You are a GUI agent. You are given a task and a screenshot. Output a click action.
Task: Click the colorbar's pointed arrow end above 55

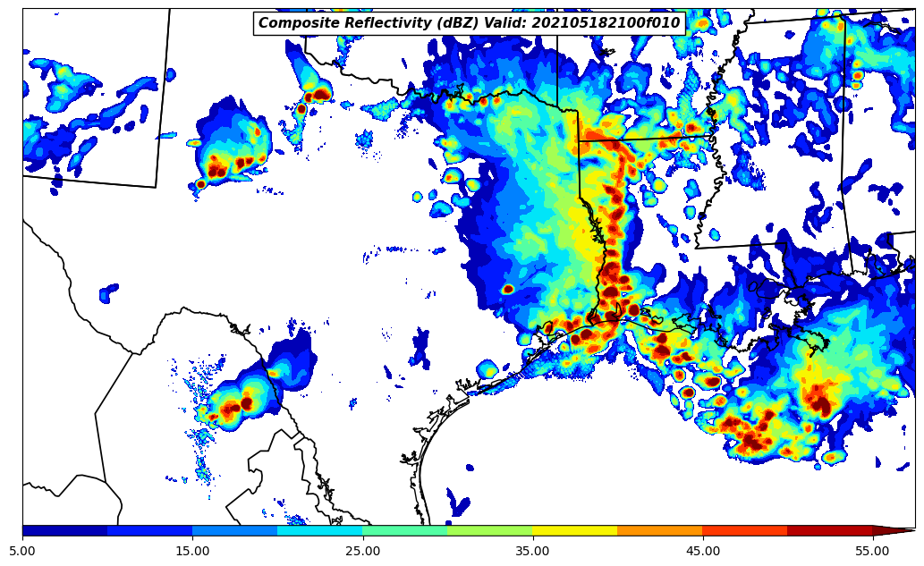click(x=893, y=530)
